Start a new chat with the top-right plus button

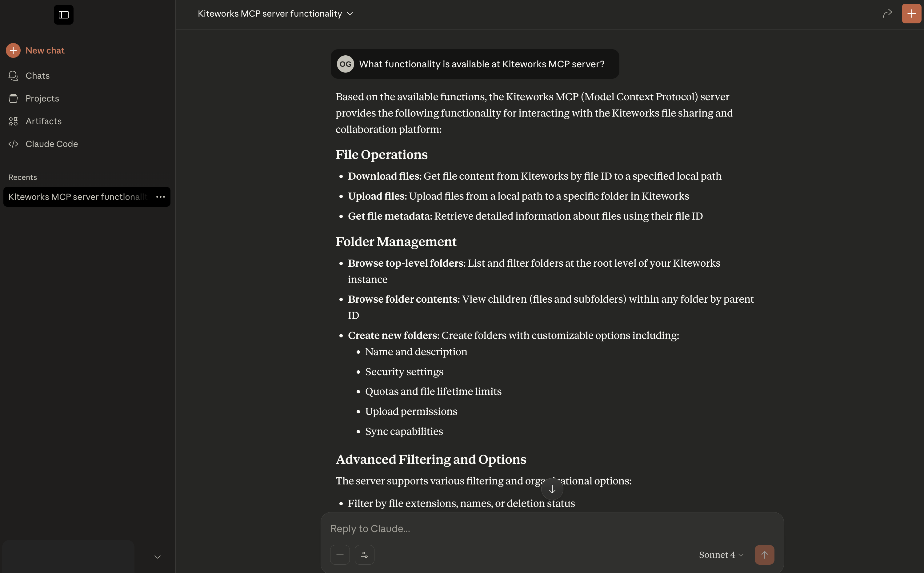[911, 14]
